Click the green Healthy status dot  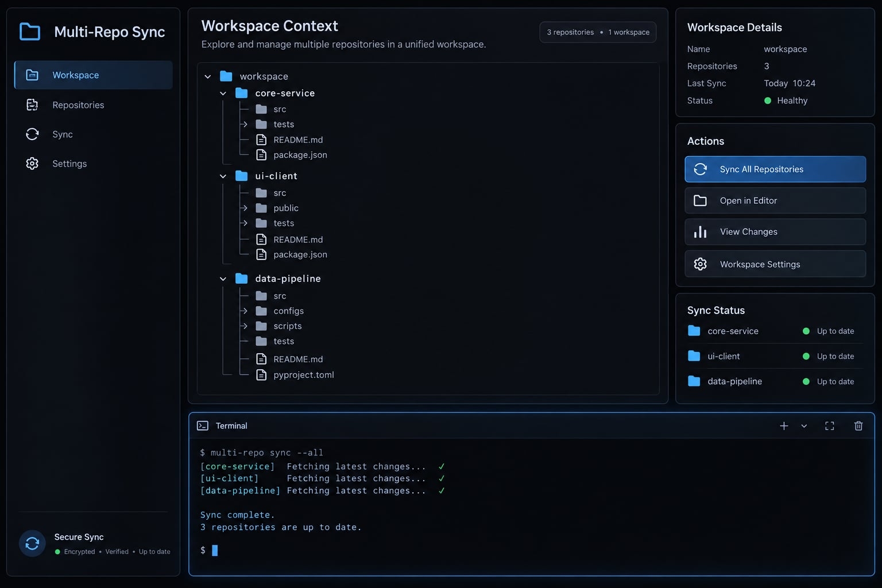[768, 100]
